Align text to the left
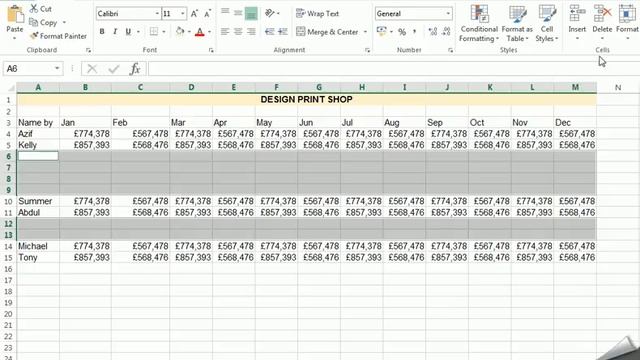 click(225, 31)
